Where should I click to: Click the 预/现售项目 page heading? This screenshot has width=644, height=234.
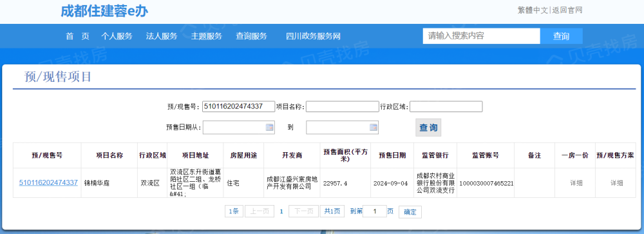[x=58, y=77]
